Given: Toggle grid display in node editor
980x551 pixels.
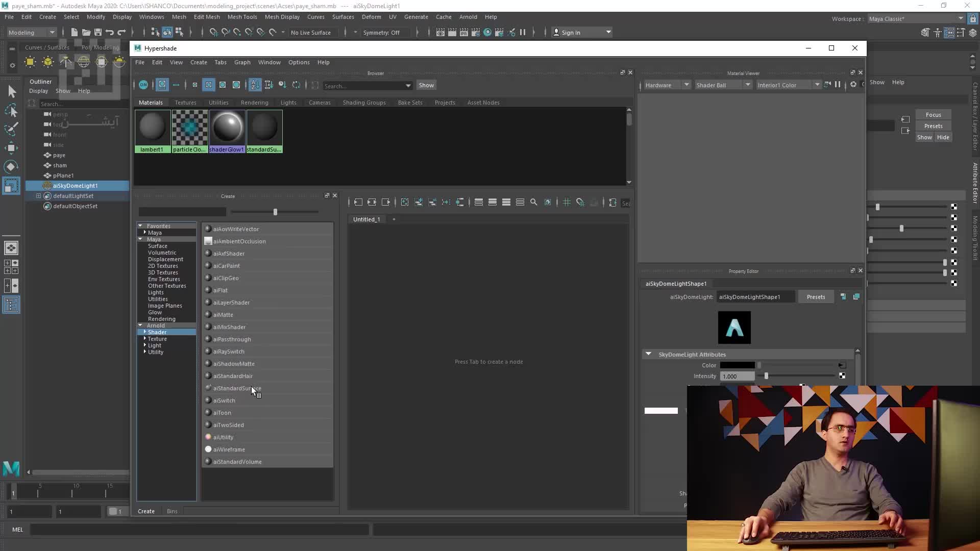Looking at the screenshot, I should (567, 203).
